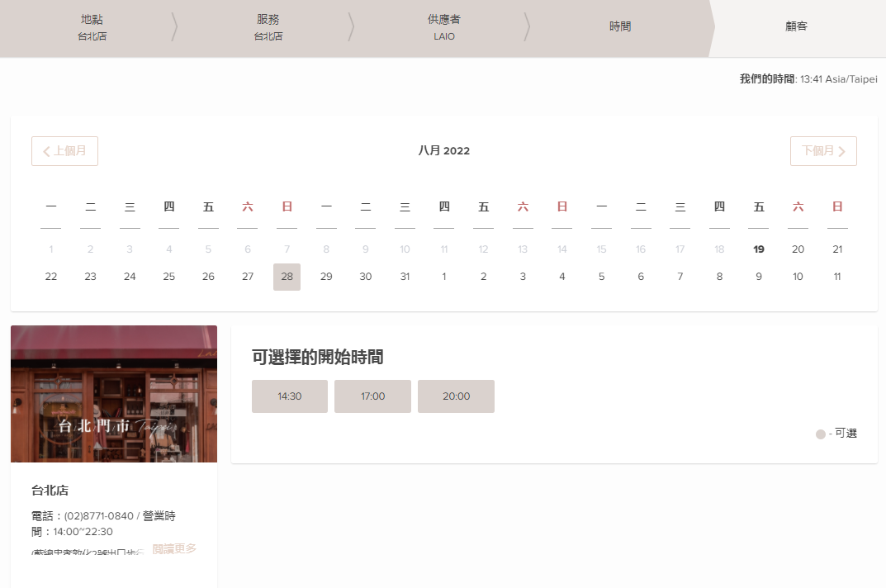This screenshot has width=886, height=588.
Task: Open the 台北門市 store photo
Action: pos(114,394)
